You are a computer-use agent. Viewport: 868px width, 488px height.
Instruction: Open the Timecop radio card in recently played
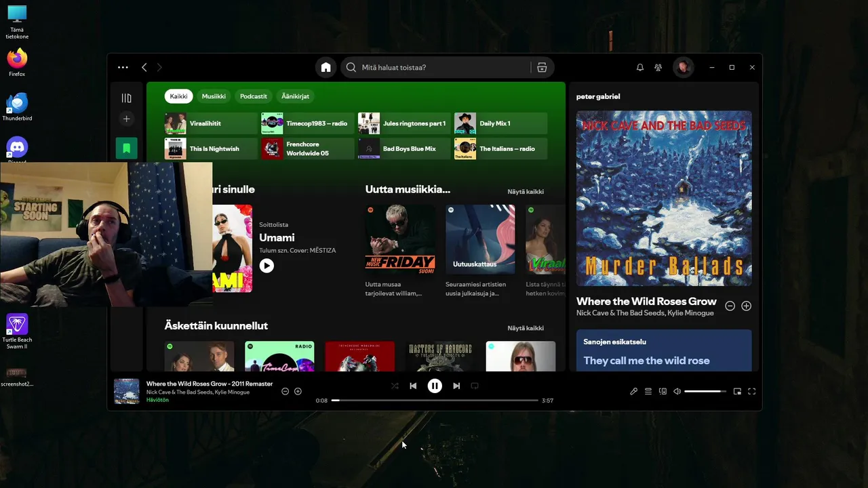(x=279, y=356)
